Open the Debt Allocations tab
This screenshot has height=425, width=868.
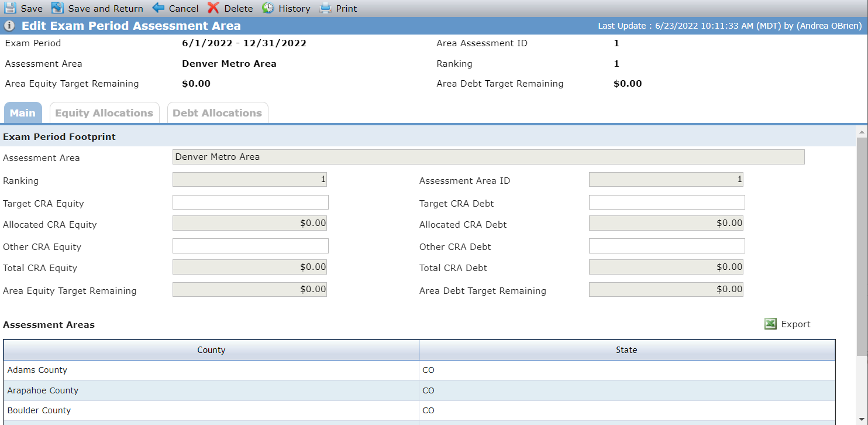point(218,113)
